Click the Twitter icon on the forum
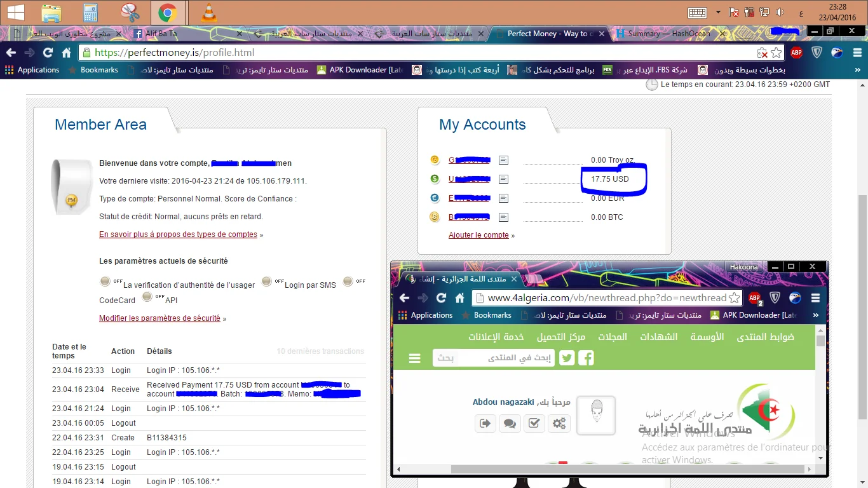Image resolution: width=868 pixels, height=488 pixels. click(567, 358)
